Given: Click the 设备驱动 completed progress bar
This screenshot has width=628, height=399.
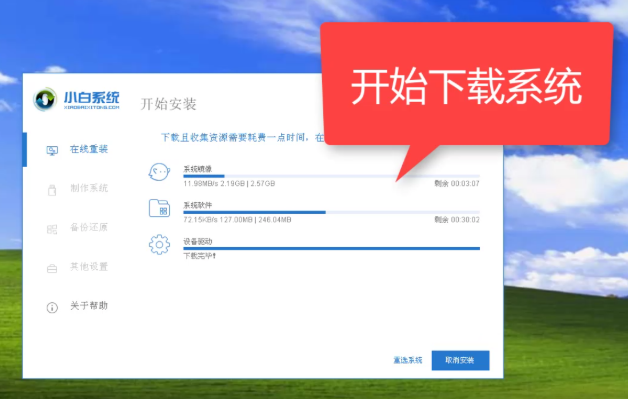Looking at the screenshot, I should pyautogui.click(x=331, y=248).
